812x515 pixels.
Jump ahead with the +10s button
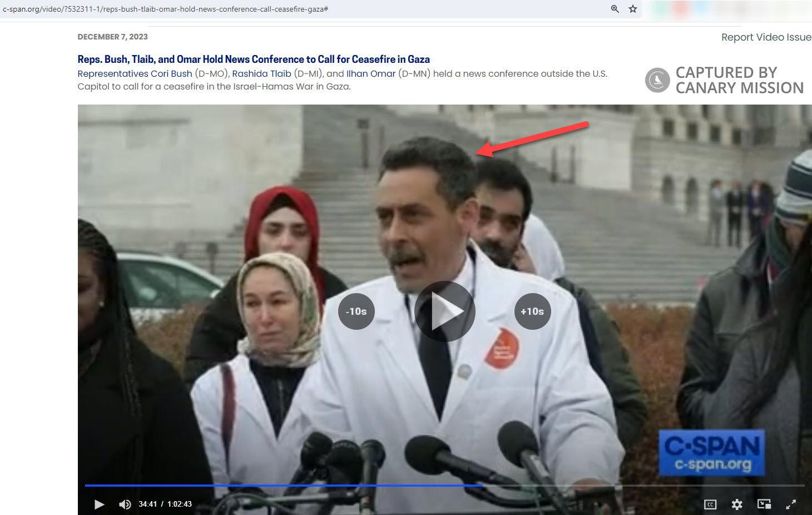(x=532, y=311)
